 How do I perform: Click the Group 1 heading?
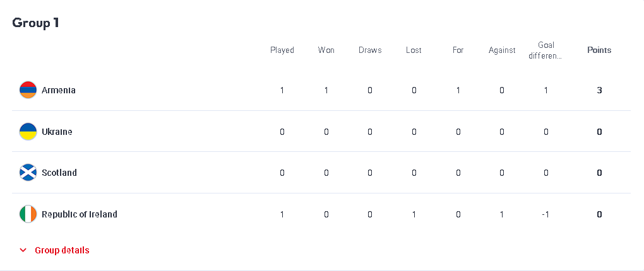[36, 23]
